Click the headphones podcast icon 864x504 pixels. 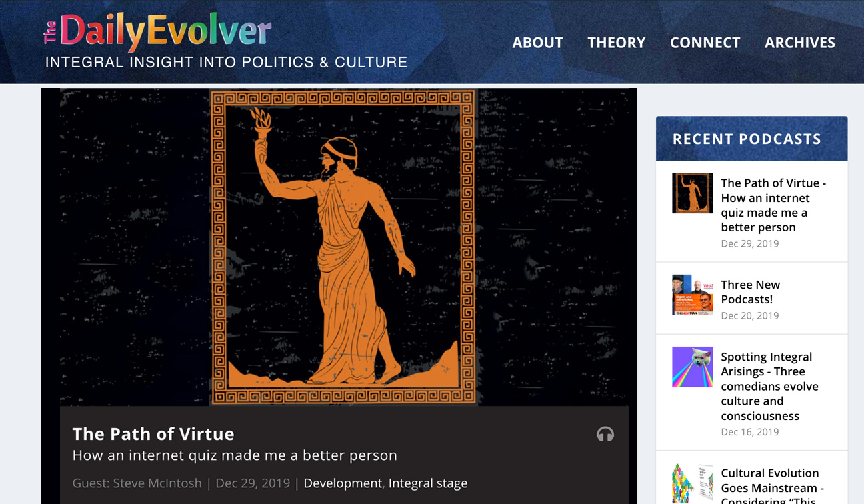(605, 435)
